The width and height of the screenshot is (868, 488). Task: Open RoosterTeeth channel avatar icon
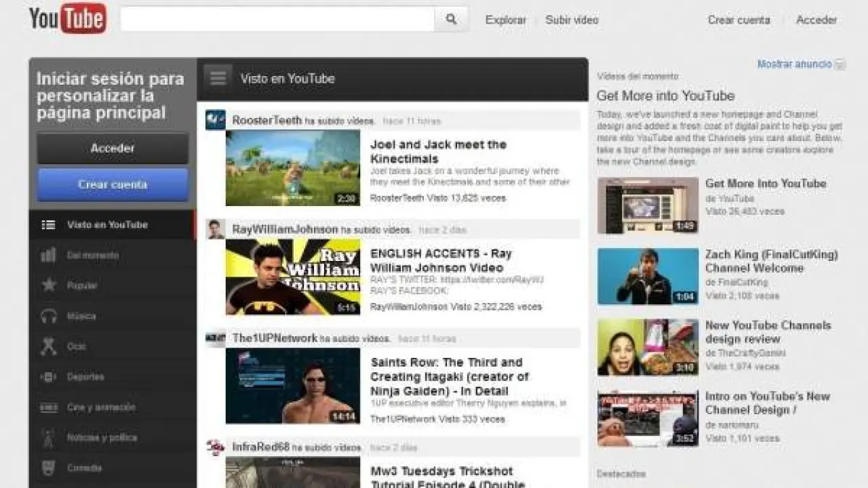click(x=216, y=121)
